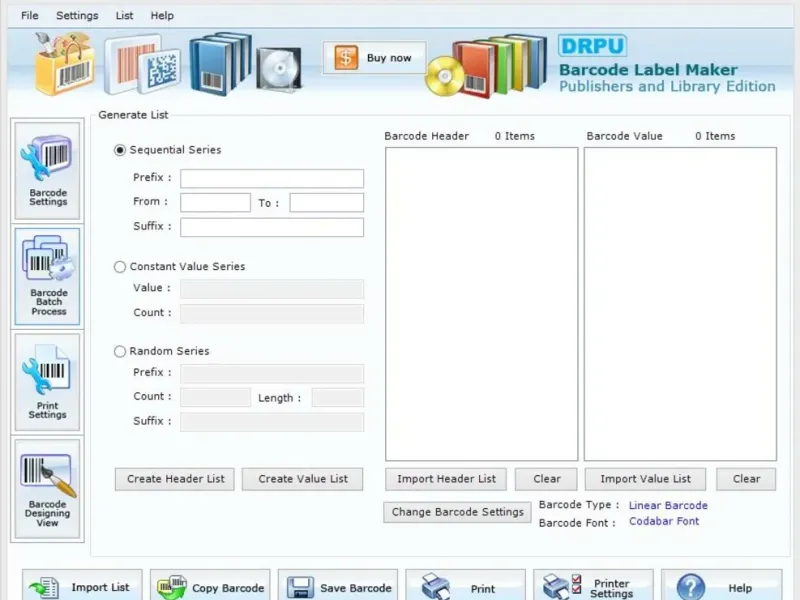
Task: Click inside the Barcode Header list box
Action: pos(482,304)
